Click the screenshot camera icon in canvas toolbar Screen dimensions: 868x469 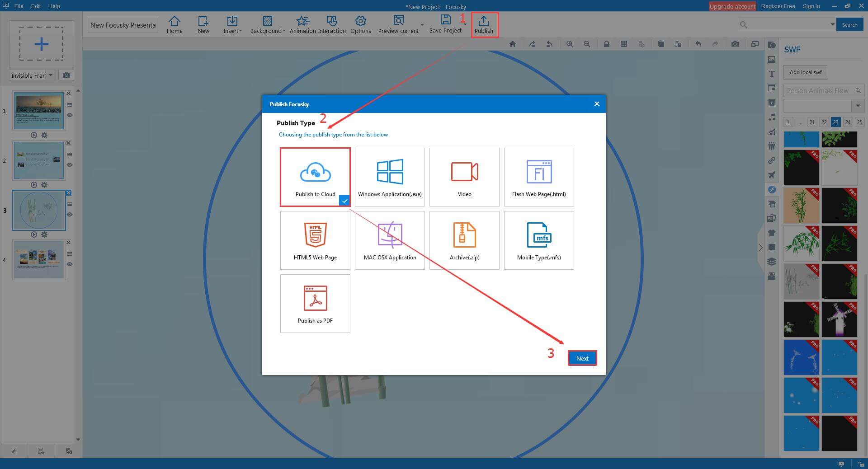pos(735,44)
